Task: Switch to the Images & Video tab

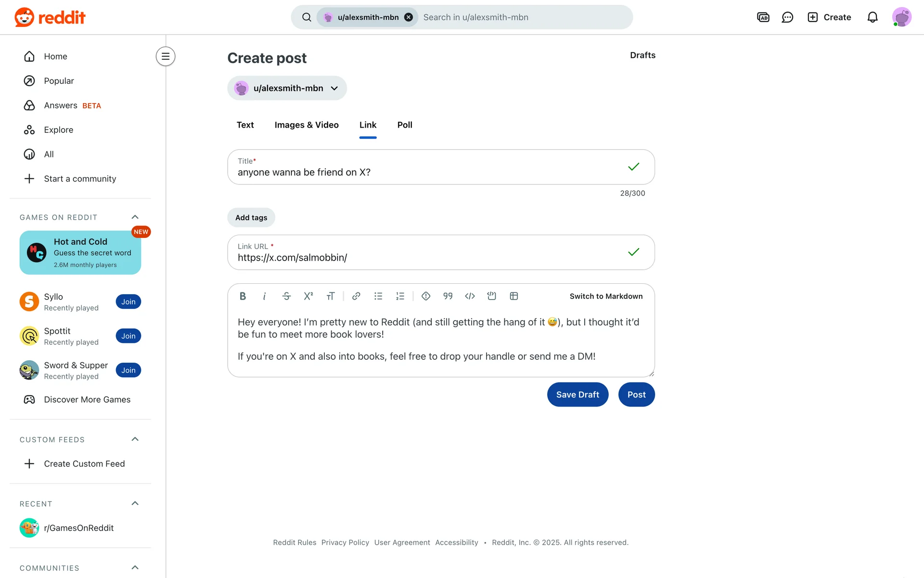Action: click(x=307, y=125)
